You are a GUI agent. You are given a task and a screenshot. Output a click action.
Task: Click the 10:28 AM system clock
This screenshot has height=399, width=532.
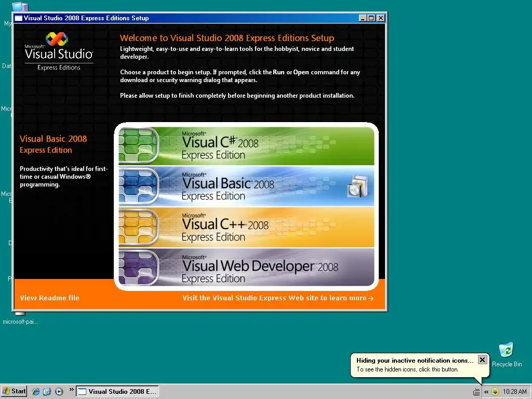point(515,392)
